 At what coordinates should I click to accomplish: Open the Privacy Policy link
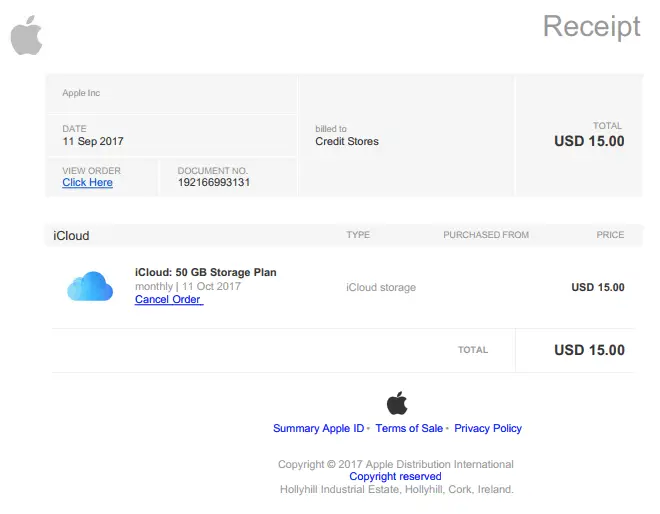tap(488, 429)
